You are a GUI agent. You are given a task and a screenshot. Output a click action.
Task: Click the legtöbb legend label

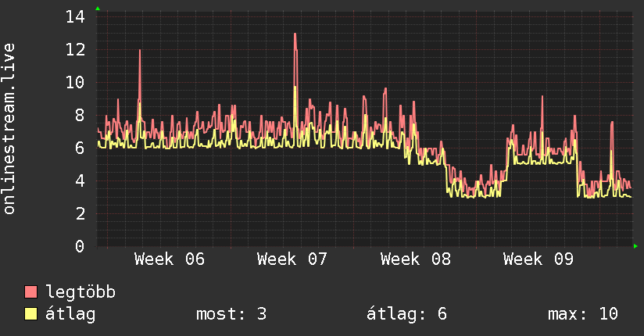(x=80, y=292)
